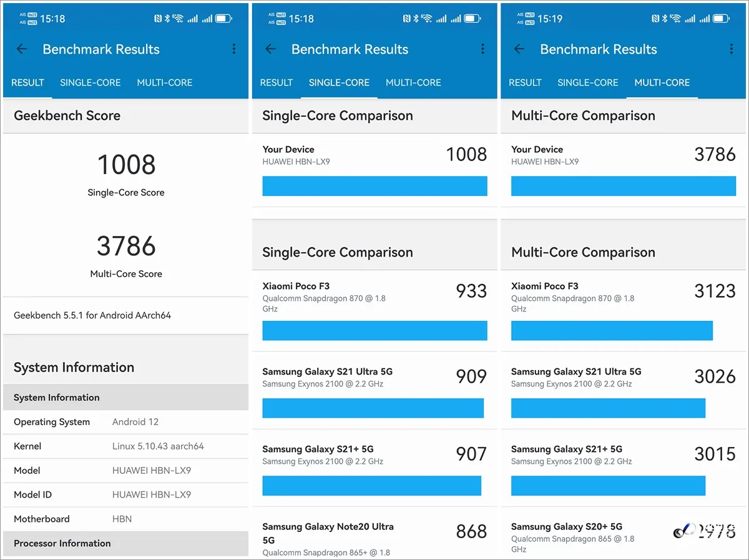
Task: Tap battery icon on Single-Core Comparison screen
Action: (472, 19)
